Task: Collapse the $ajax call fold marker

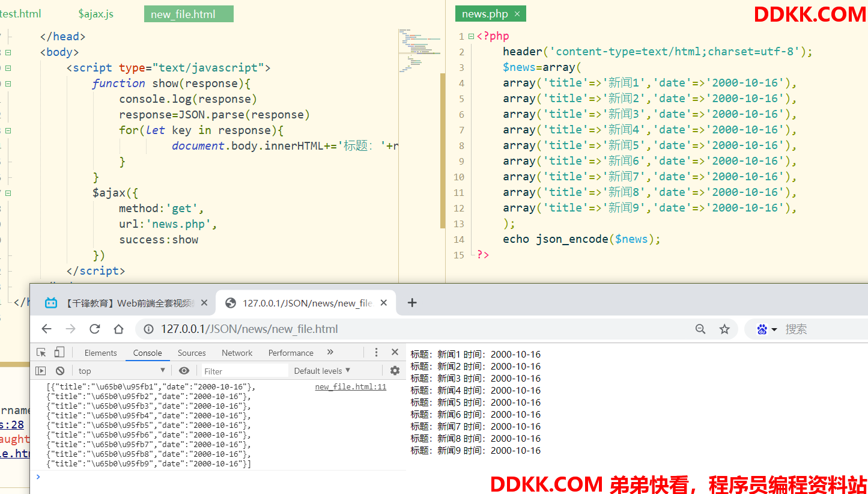Action: (8, 193)
